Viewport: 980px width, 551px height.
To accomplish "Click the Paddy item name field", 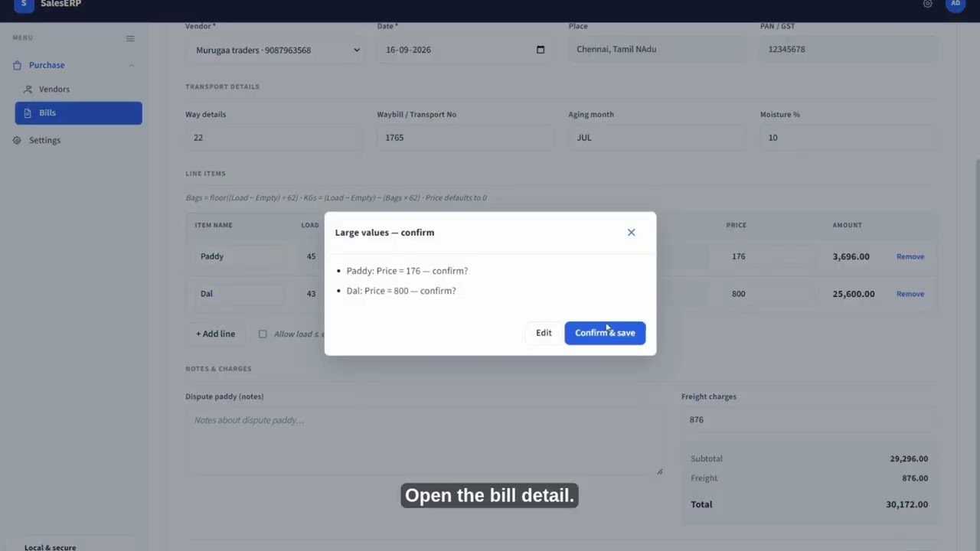I will 239,256.
